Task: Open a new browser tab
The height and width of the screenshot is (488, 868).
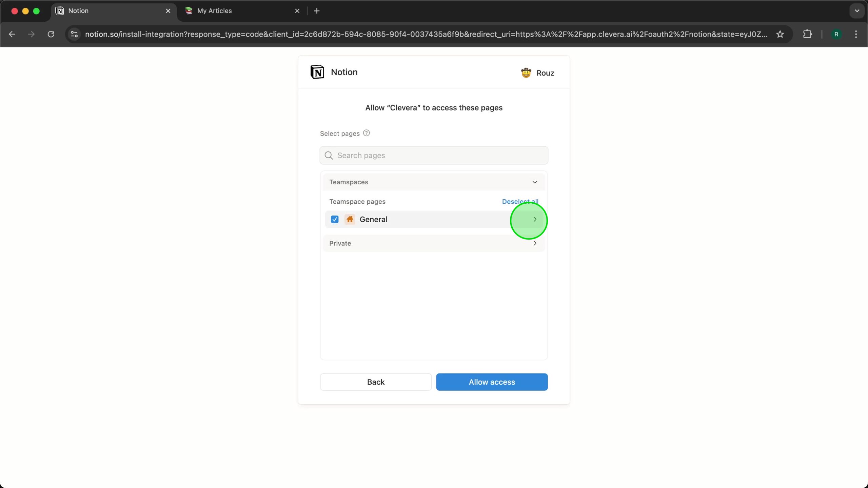Action: tap(317, 11)
